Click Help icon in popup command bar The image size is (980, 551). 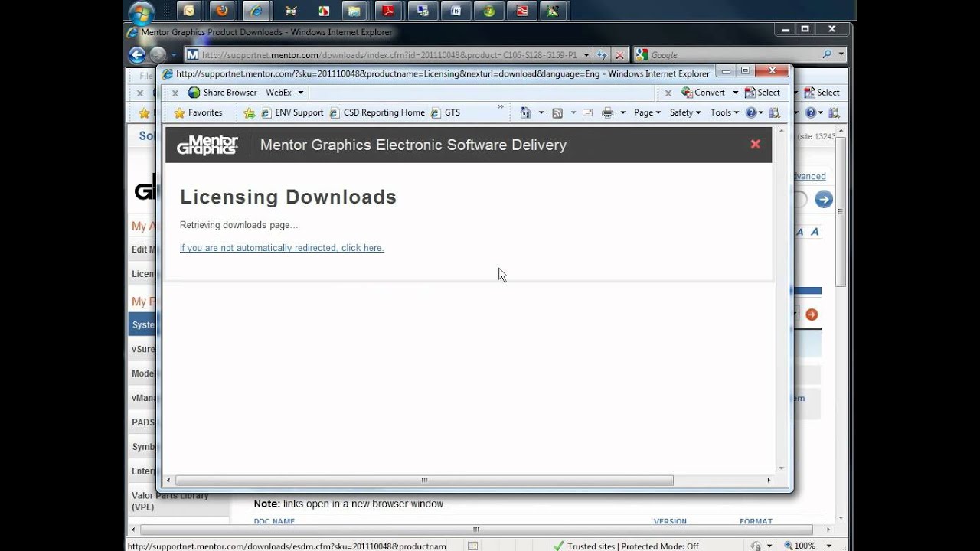pyautogui.click(x=751, y=112)
